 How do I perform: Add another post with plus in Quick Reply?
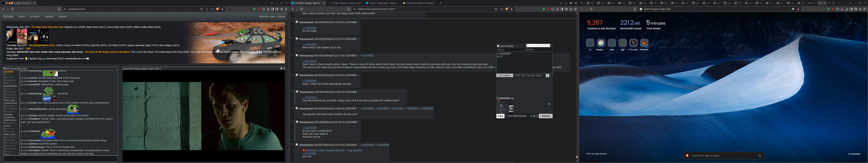pyautogui.click(x=549, y=104)
